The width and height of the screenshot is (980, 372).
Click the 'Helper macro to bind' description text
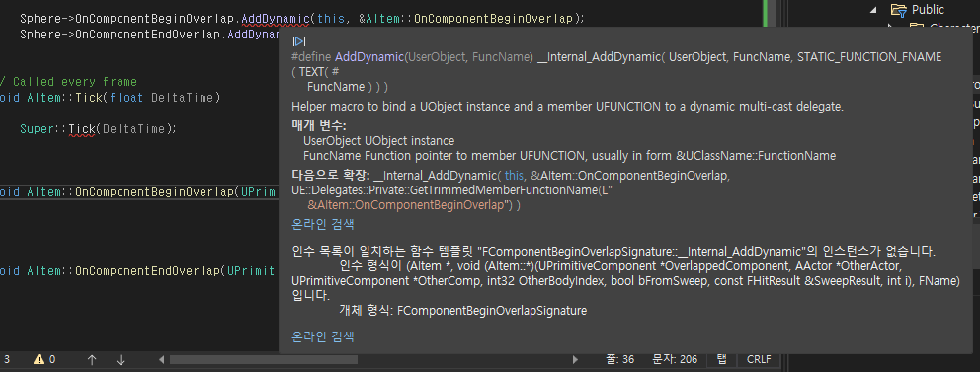tap(567, 107)
